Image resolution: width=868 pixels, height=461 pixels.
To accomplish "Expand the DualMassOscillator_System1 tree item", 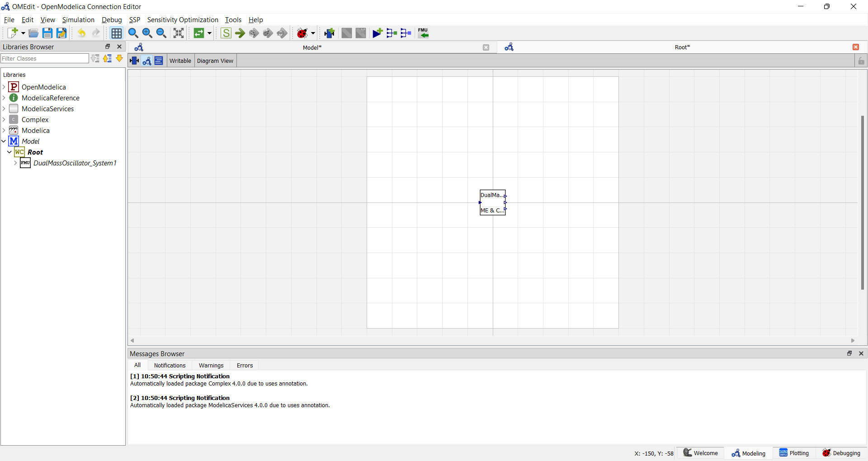I will 15,163.
